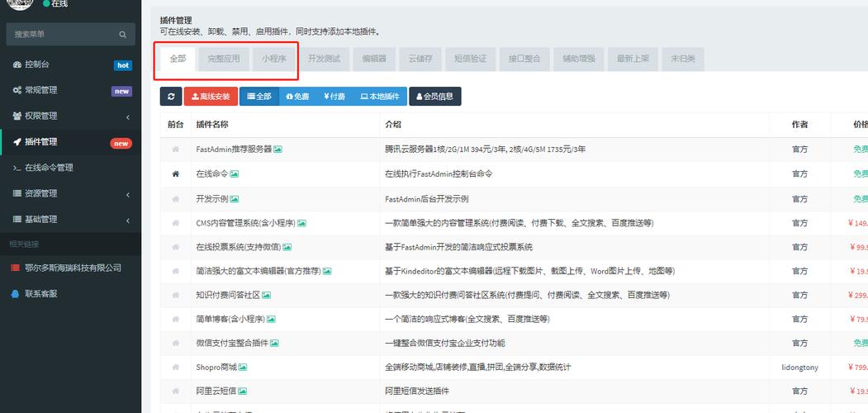Select 插件管理 in the sidebar
Image resolution: width=868 pixels, height=413 pixels.
click(70, 142)
